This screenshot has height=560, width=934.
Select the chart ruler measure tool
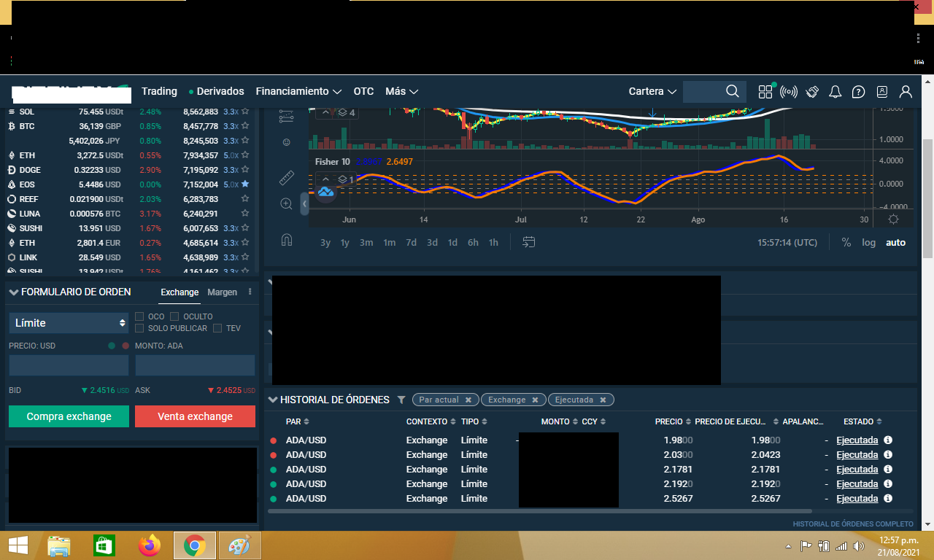(286, 177)
